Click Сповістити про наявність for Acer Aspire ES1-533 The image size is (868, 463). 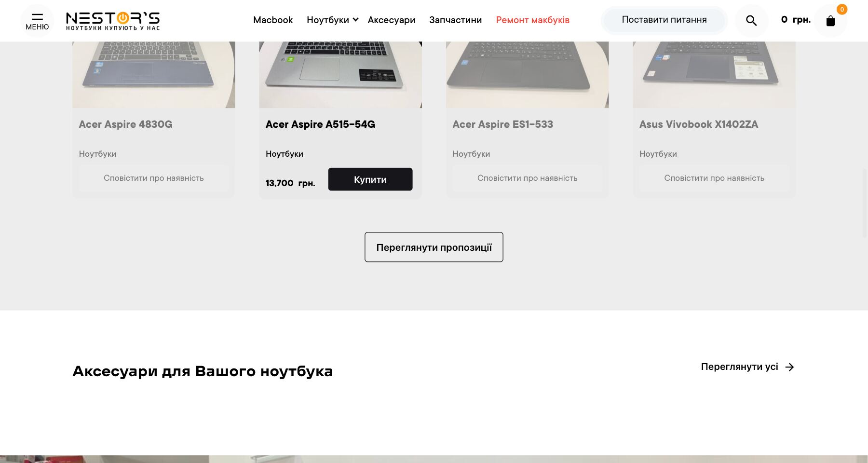pyautogui.click(x=528, y=178)
